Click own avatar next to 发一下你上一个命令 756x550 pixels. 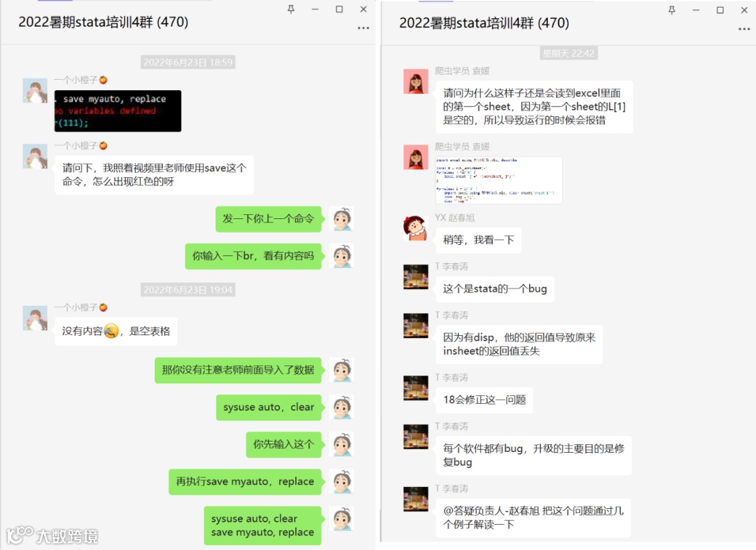click(x=342, y=218)
